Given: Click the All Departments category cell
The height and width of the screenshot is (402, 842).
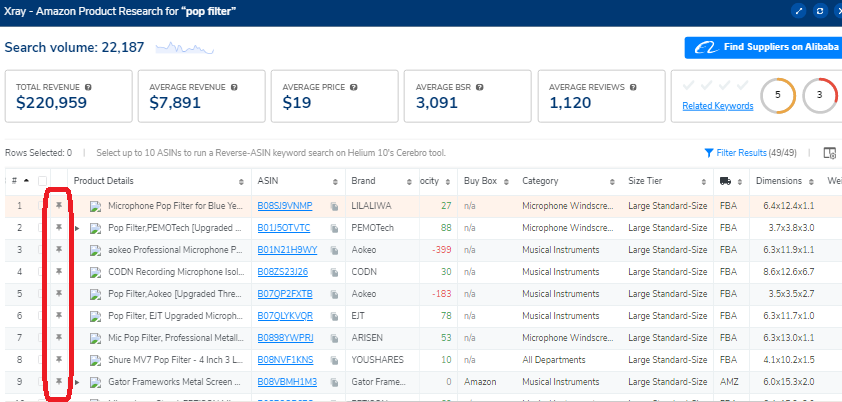Looking at the screenshot, I should coord(554,360).
